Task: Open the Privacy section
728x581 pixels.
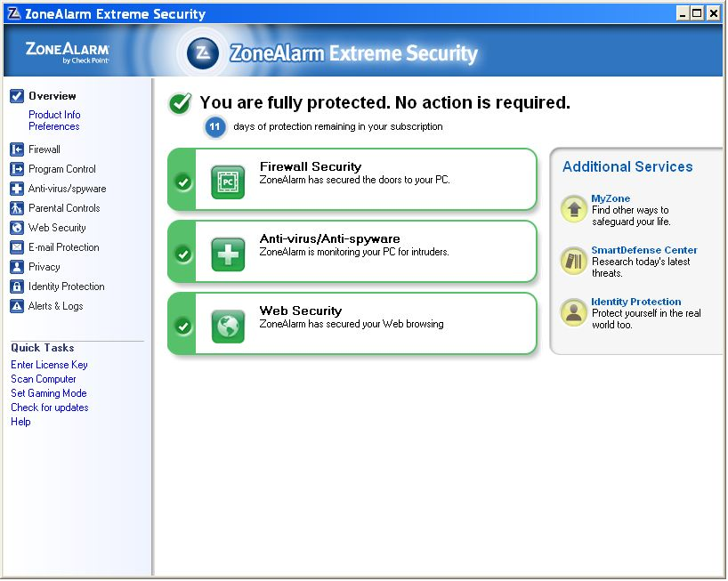Action: [44, 267]
